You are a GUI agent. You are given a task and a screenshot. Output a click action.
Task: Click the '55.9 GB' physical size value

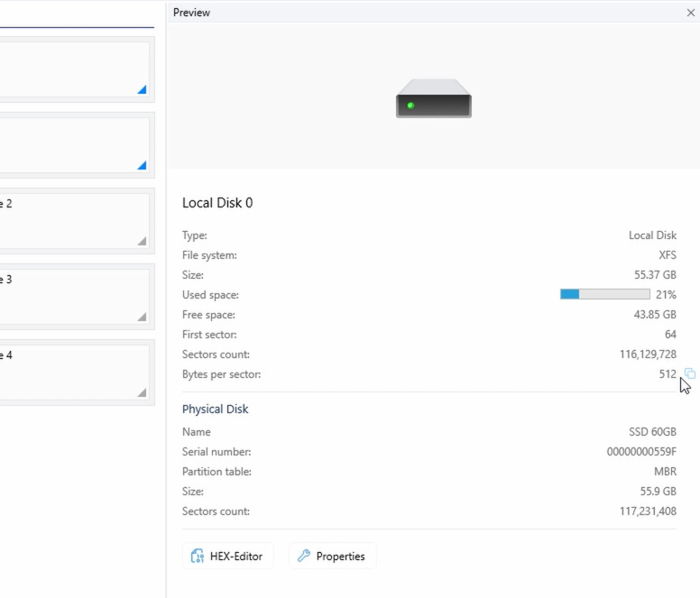(x=659, y=492)
